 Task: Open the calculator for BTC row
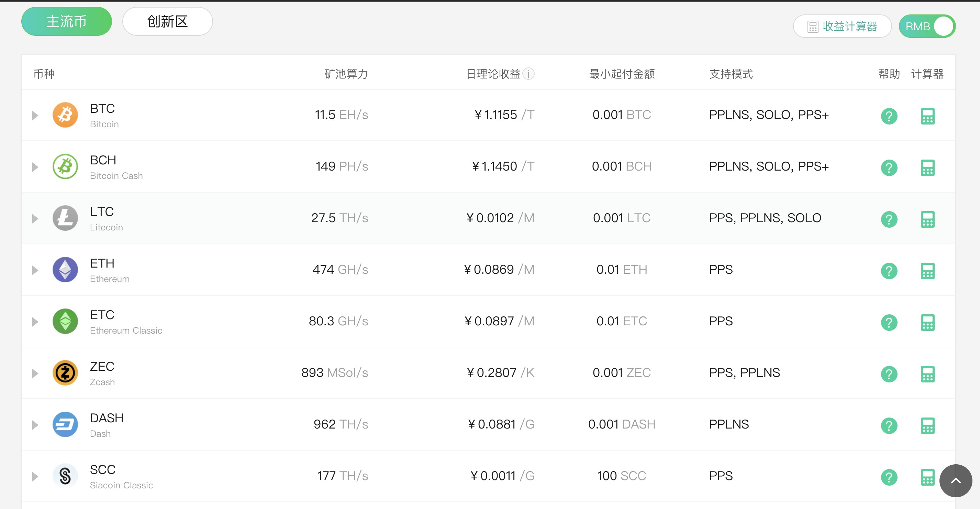point(927,116)
